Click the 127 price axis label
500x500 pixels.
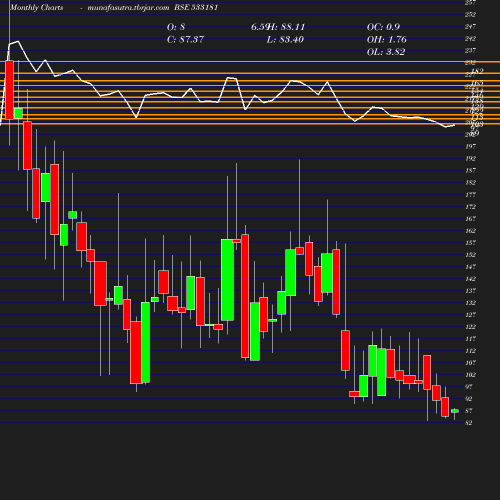tap(470, 315)
